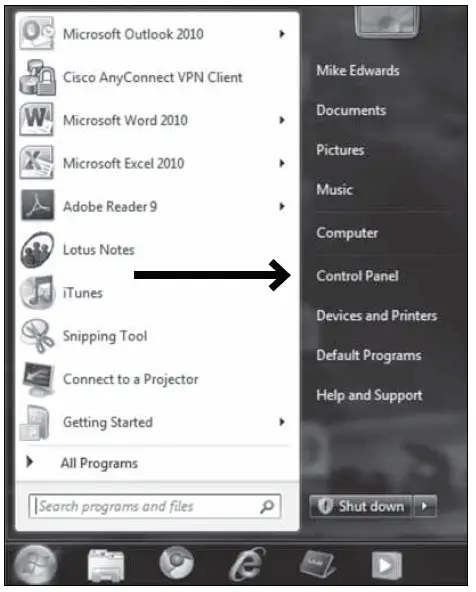Open the Microsoft Word 2010 icon
Image resolution: width=476 pixels, height=592 pixels.
click(x=37, y=120)
